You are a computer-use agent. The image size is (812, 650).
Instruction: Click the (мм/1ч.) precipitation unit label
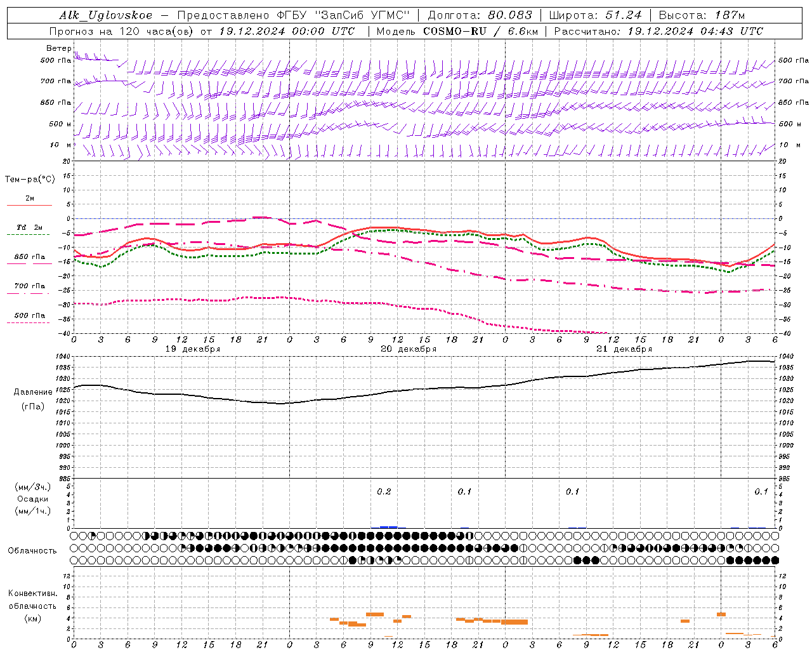point(33,511)
